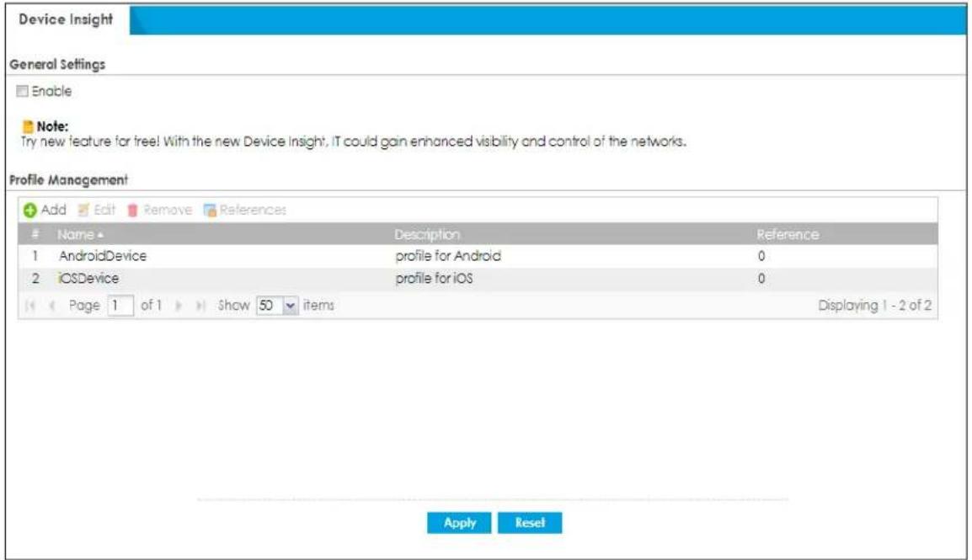
Task: Click Reference value 0 for iOSDevice
Action: click(761, 278)
